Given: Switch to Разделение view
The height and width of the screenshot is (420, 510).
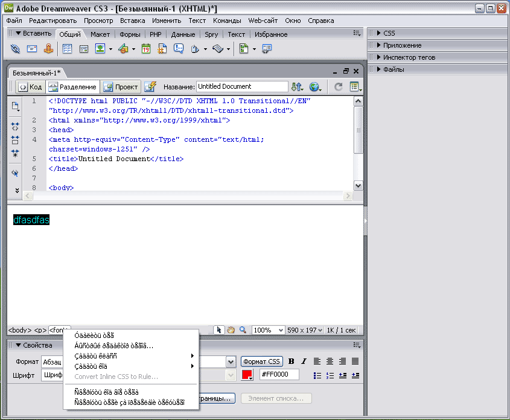Looking at the screenshot, I should (x=72, y=87).
